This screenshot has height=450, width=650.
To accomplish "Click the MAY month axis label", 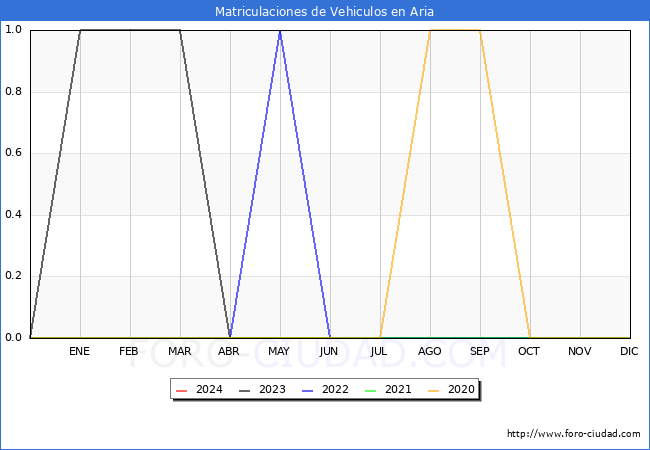I will 279,351.
